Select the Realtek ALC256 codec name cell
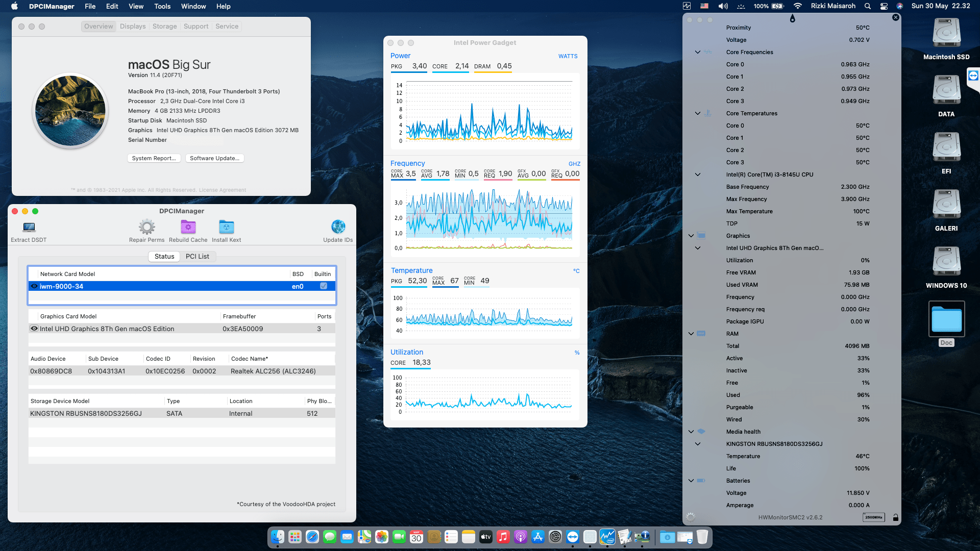The height and width of the screenshot is (551, 980). point(273,371)
